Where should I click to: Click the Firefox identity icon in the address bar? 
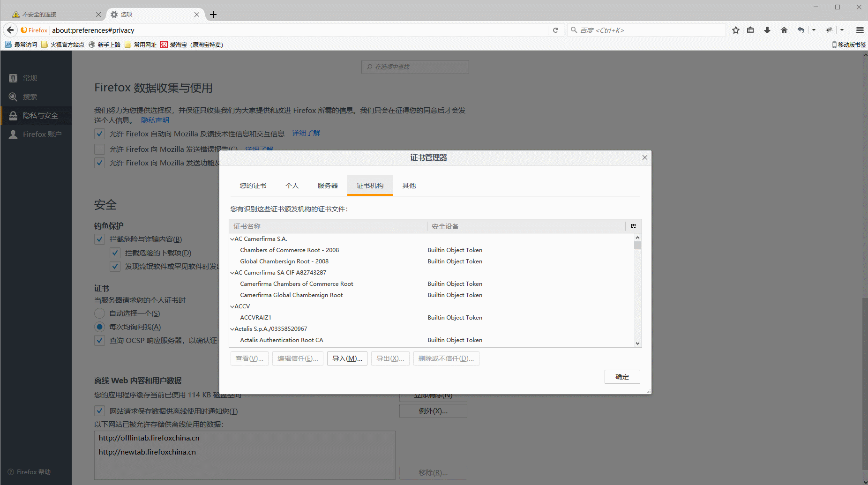click(34, 30)
